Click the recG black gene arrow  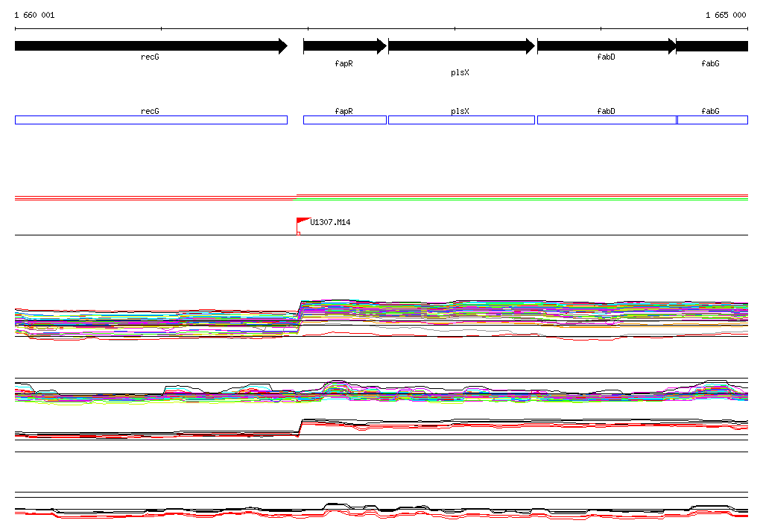tap(151, 46)
